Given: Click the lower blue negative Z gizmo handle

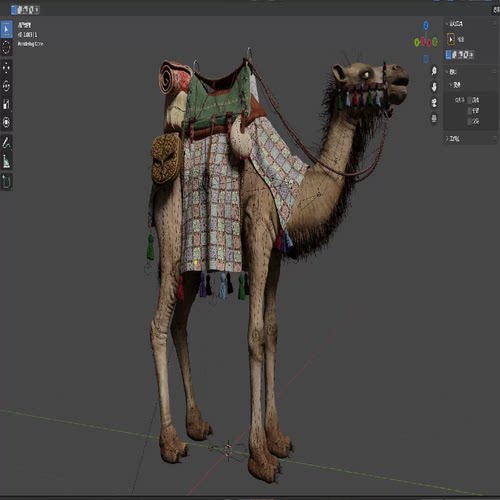Looking at the screenshot, I should 426,59.
